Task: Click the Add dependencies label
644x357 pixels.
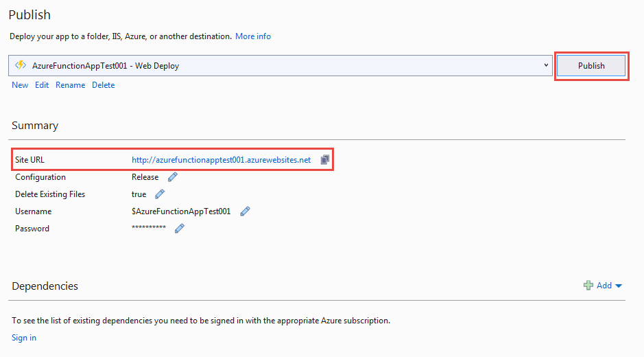Action: (604, 286)
